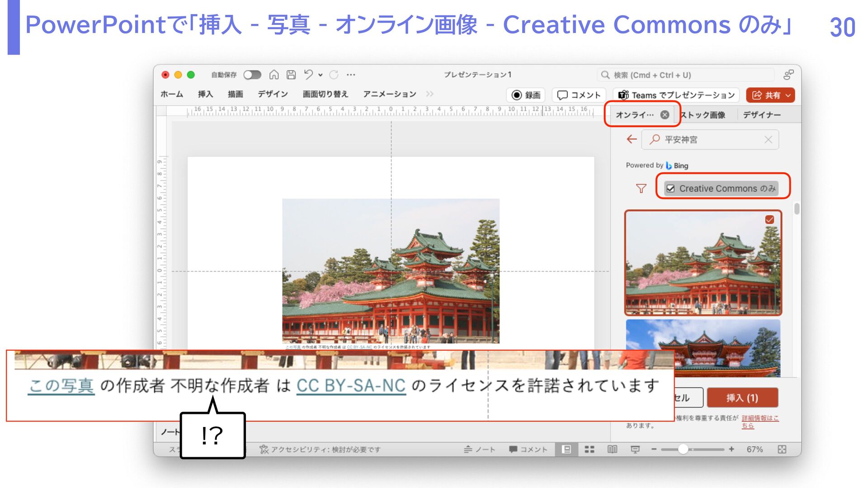The width and height of the screenshot is (868, 488).
Task: Click the fit slide to window icon
Action: tap(782, 449)
